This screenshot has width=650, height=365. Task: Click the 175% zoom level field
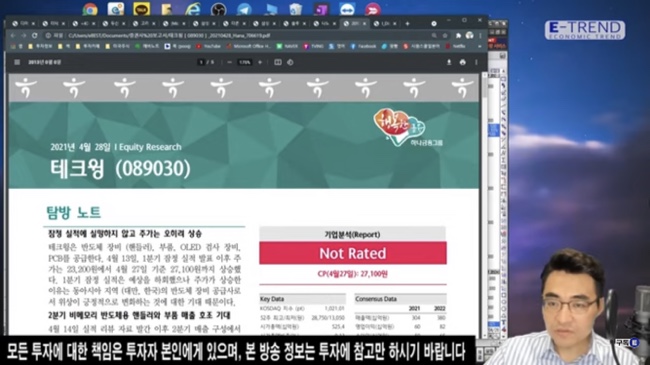pyautogui.click(x=245, y=62)
